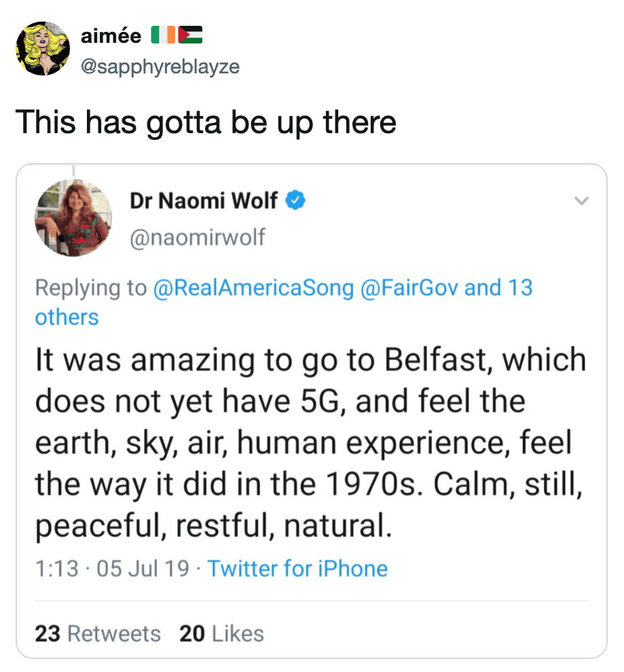Open the Twitter for iPhone source link
Image resolution: width=624 pixels, height=672 pixels.
point(297,568)
